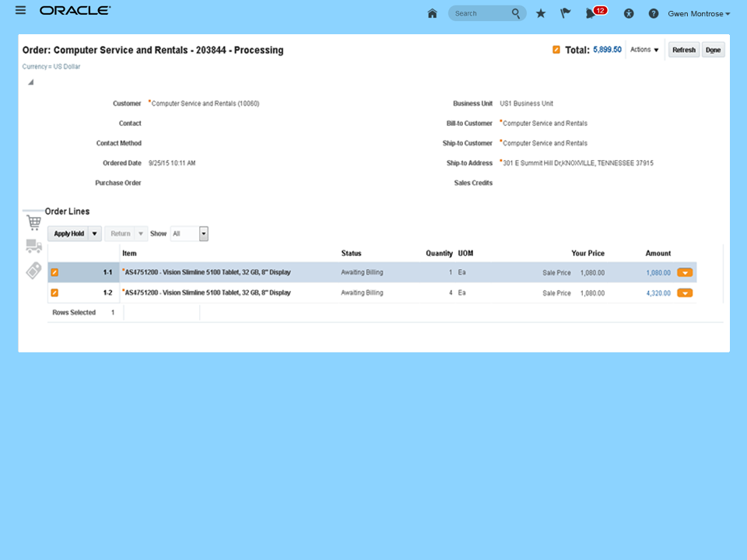Viewport: 747px width, 560px height.
Task: Click the orange edit icon on line 1-1
Action: (x=54, y=272)
